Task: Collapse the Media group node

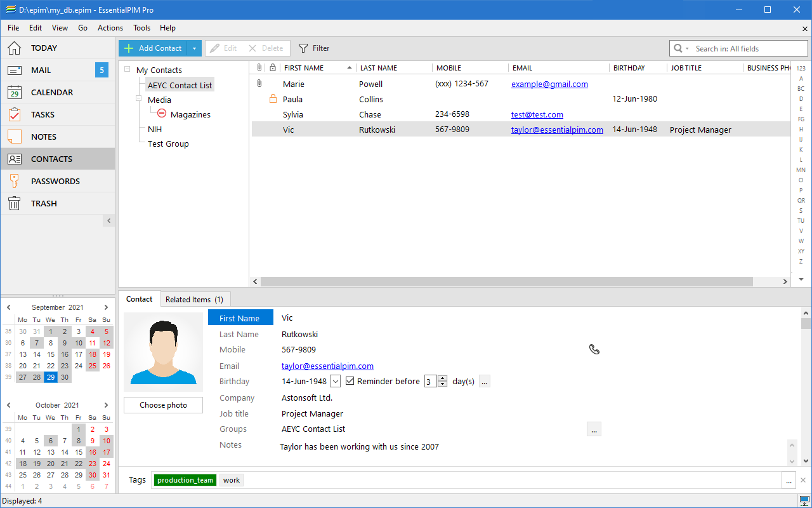Action: [138, 100]
